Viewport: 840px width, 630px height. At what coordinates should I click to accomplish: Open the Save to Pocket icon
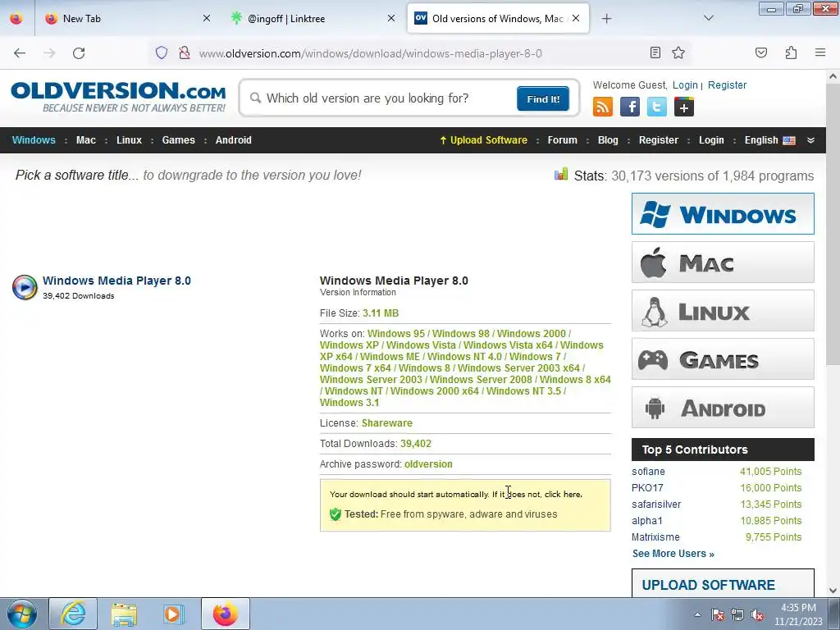[760, 52]
